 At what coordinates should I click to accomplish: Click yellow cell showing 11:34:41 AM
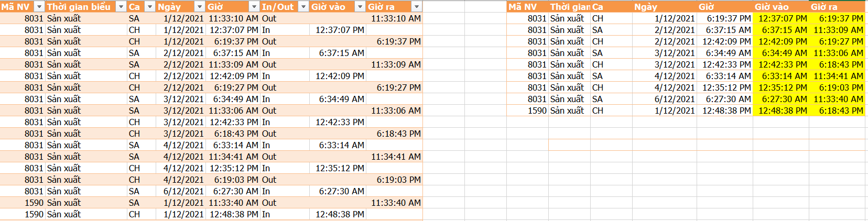pos(837,76)
